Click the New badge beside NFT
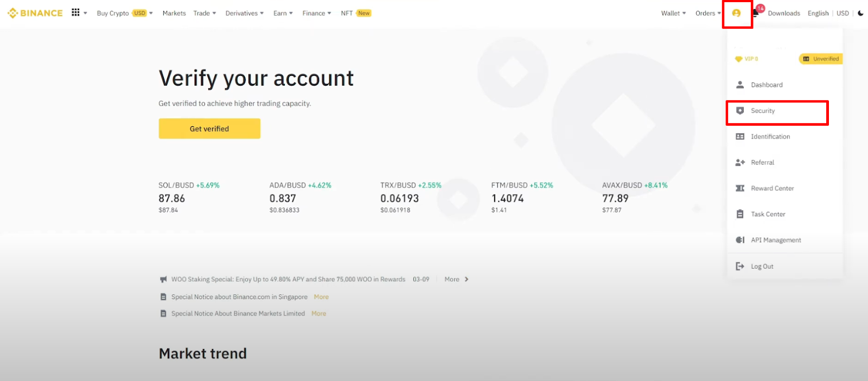 363,13
